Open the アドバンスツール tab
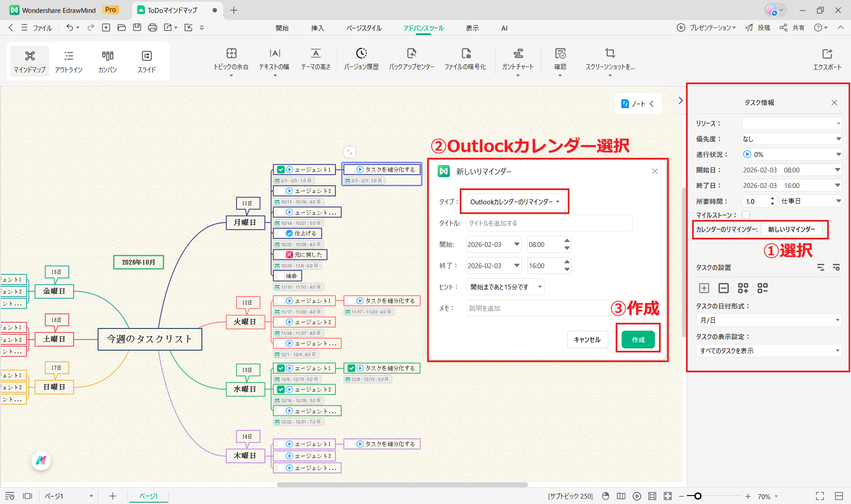Image resolution: width=851 pixels, height=504 pixels. click(x=422, y=28)
